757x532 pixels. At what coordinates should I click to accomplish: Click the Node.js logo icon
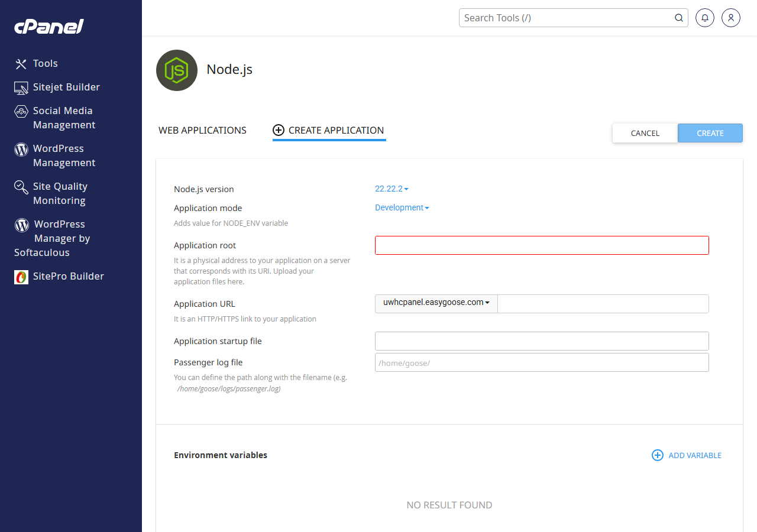coord(177,70)
